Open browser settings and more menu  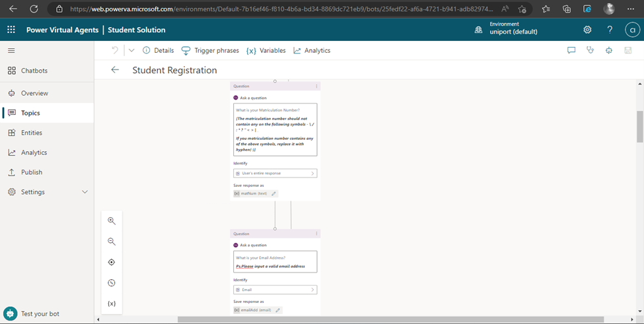pyautogui.click(x=631, y=9)
